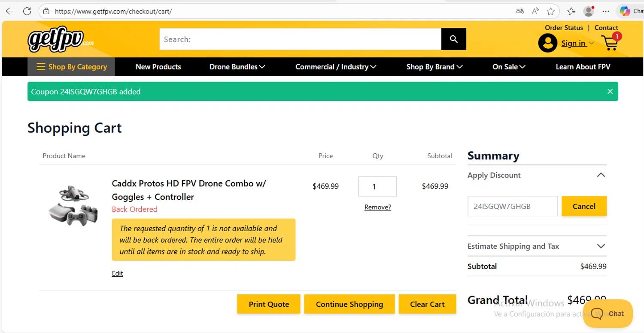Submit search with magnifier button
Image resolution: width=644 pixels, height=333 pixels.
pos(454,39)
